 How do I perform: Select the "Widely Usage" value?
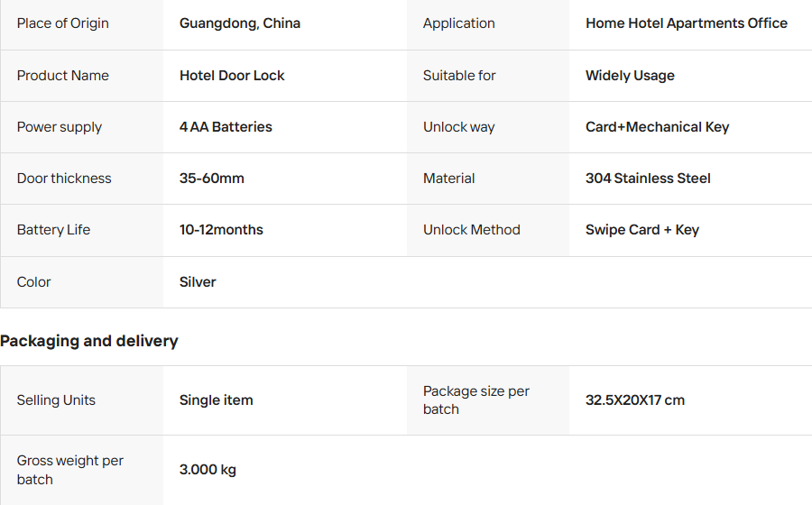(x=630, y=76)
